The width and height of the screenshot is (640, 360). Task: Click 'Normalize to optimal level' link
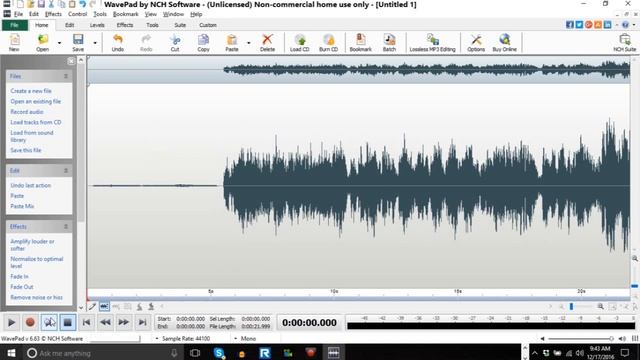click(37, 262)
